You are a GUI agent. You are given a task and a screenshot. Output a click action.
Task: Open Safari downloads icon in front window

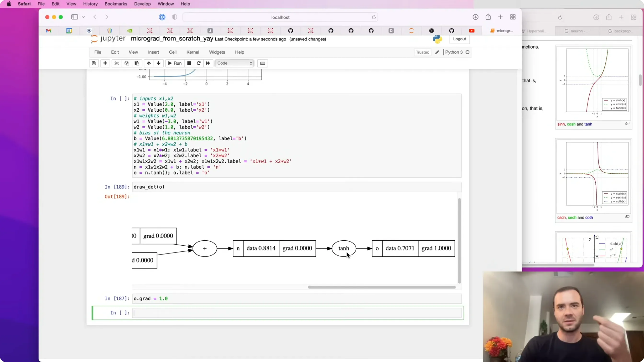pos(476,17)
